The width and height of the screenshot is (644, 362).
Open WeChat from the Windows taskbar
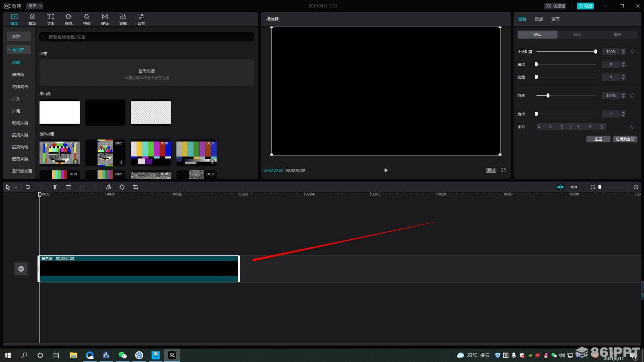(123, 355)
